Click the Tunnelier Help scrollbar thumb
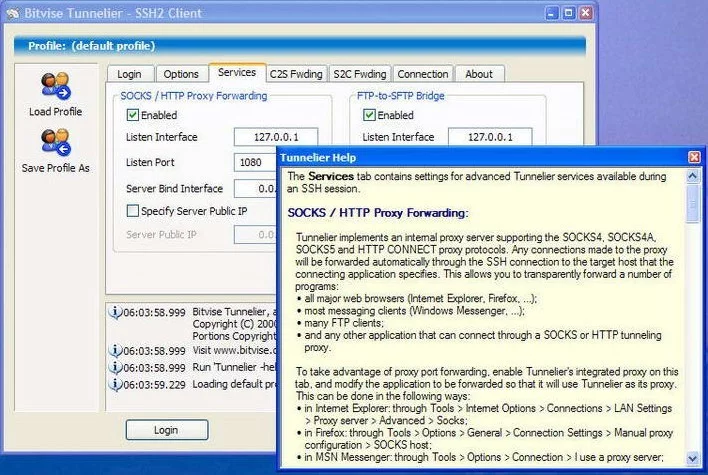This screenshot has height=475, width=708. (x=692, y=203)
